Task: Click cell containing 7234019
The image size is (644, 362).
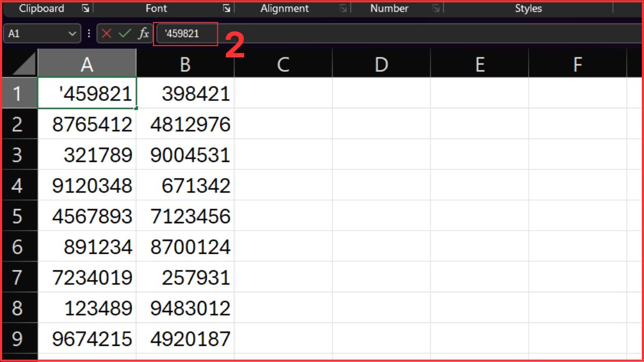Action: click(x=87, y=277)
